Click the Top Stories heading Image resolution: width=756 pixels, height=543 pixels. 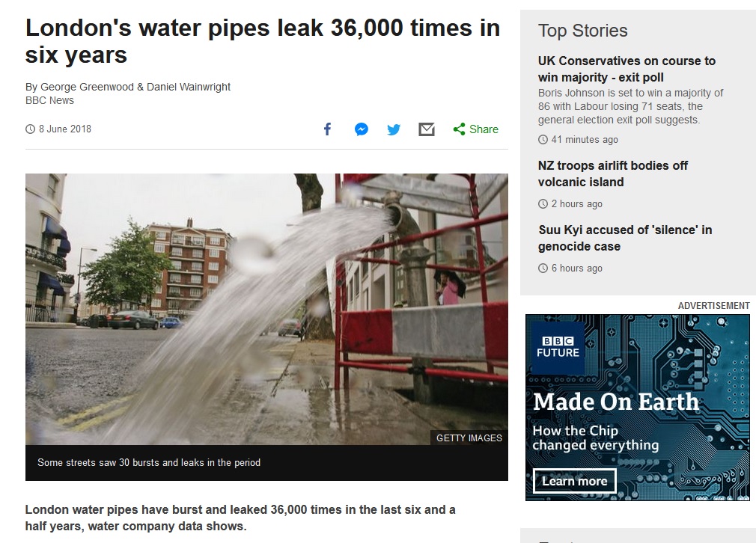coord(582,31)
